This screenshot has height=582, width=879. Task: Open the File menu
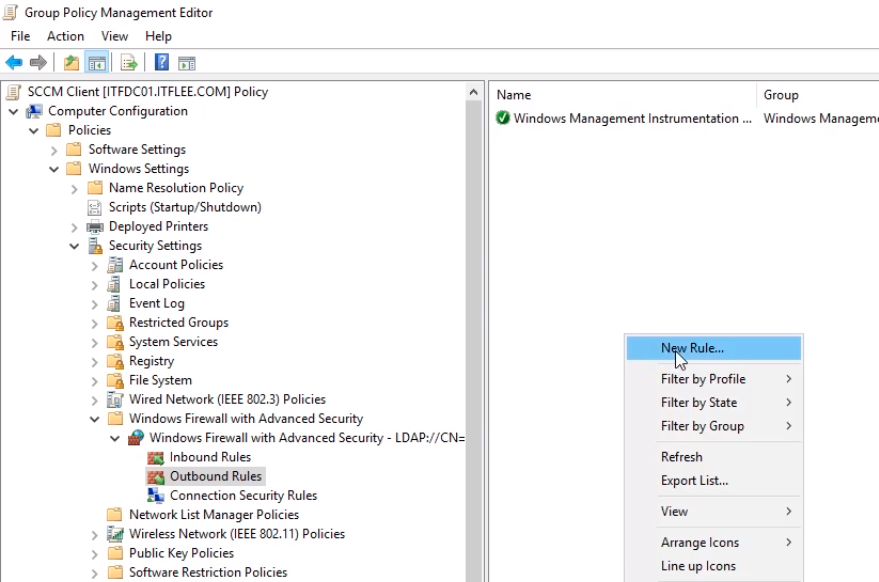[x=20, y=36]
